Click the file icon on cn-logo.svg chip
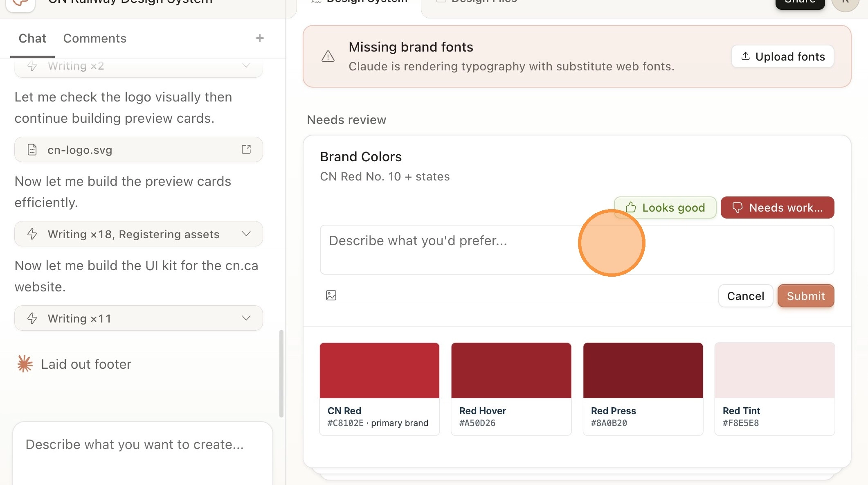Image resolution: width=868 pixels, height=485 pixels. point(32,150)
